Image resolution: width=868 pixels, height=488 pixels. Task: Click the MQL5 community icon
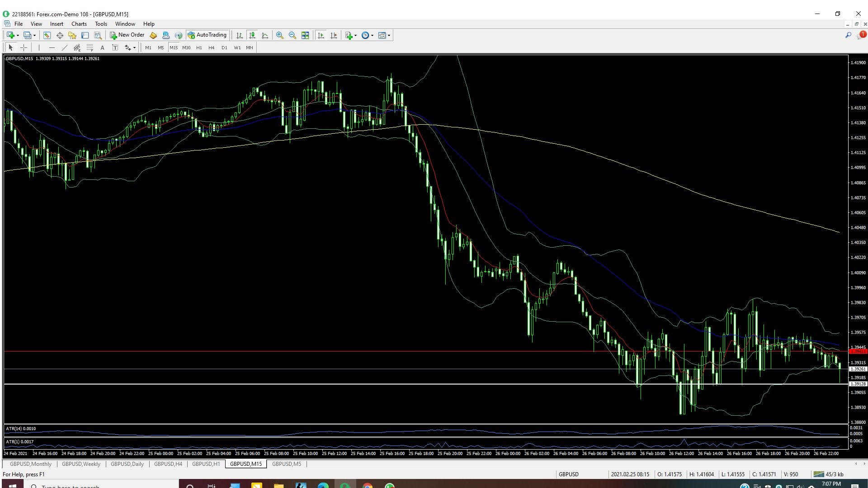pos(166,35)
